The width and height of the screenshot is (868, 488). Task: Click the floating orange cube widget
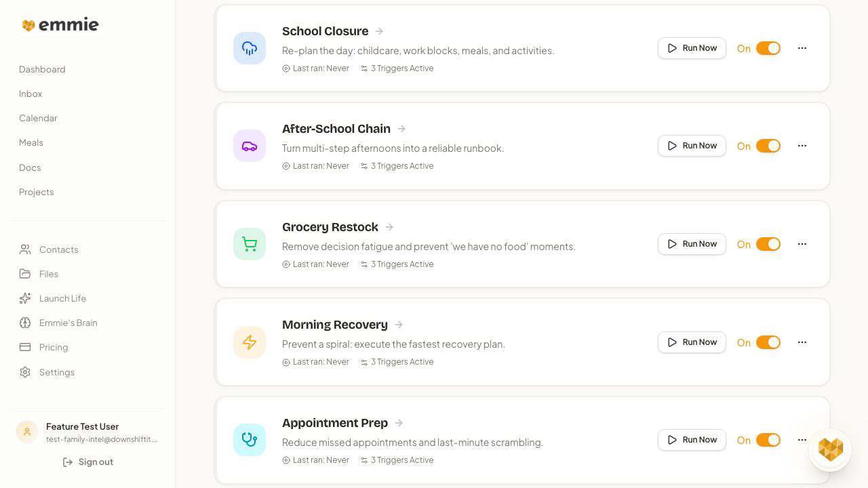(830, 449)
